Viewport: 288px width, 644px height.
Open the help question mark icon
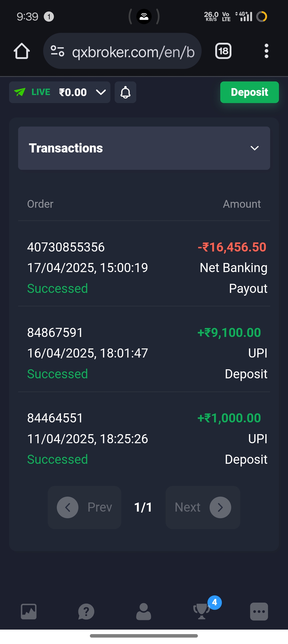86,611
